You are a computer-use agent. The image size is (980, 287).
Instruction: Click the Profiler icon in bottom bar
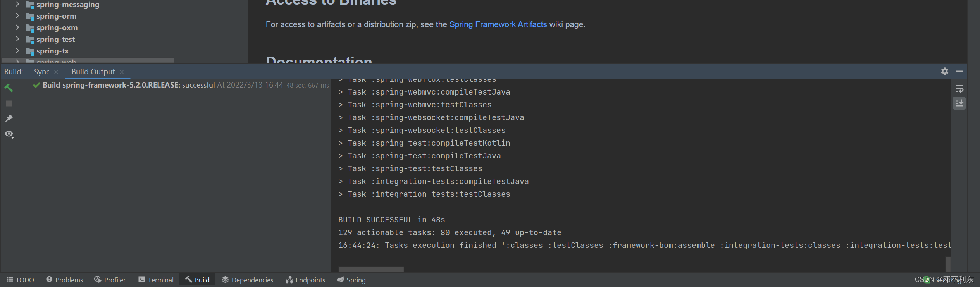tap(98, 279)
